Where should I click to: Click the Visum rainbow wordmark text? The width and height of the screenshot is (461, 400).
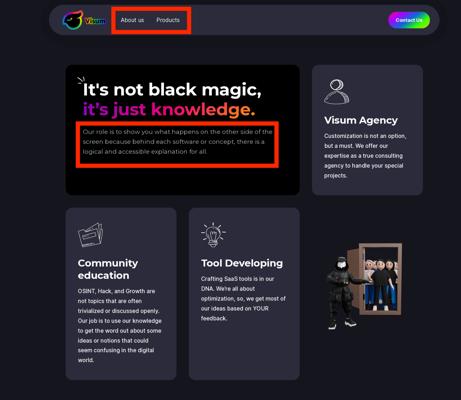[x=95, y=21]
